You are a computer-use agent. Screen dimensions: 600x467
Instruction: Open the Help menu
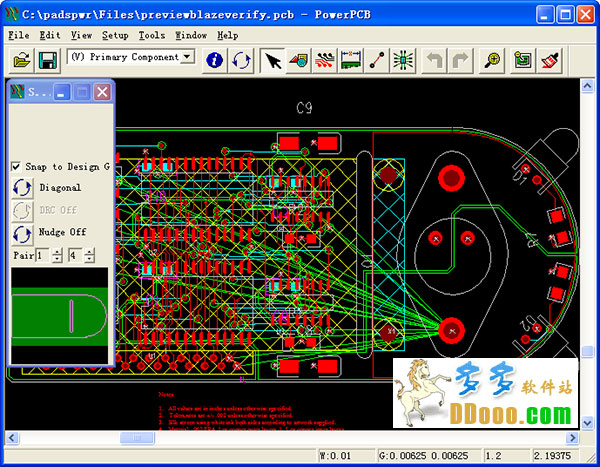(228, 35)
